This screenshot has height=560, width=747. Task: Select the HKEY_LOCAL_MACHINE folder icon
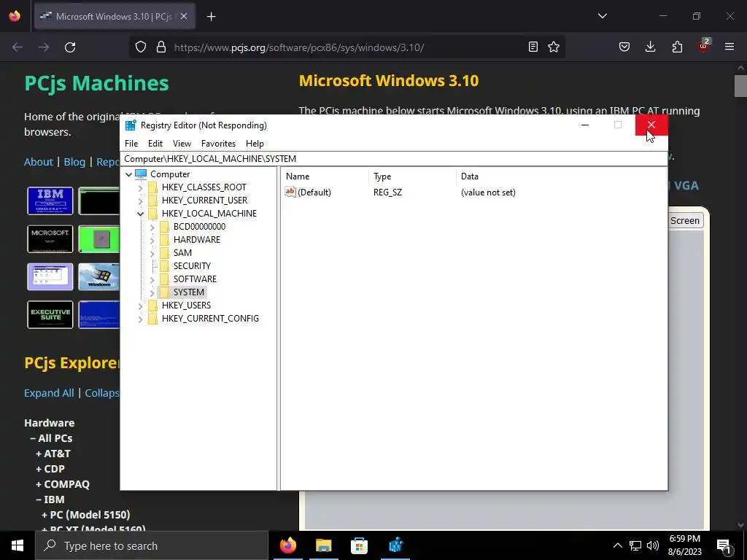[153, 214]
